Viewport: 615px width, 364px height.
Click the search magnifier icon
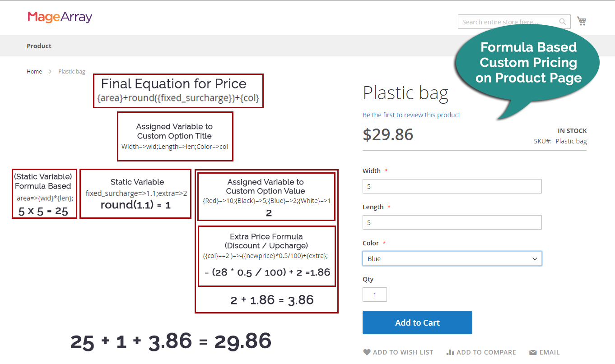click(x=562, y=21)
